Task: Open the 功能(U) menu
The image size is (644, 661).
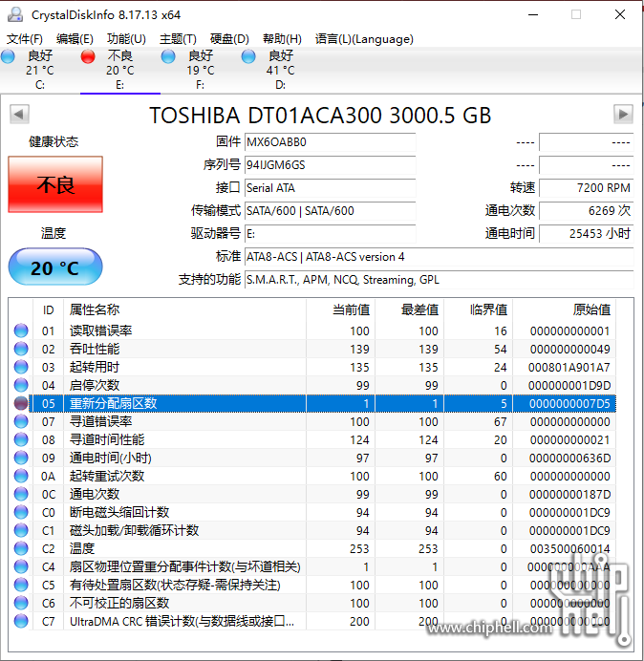Action: (x=126, y=39)
